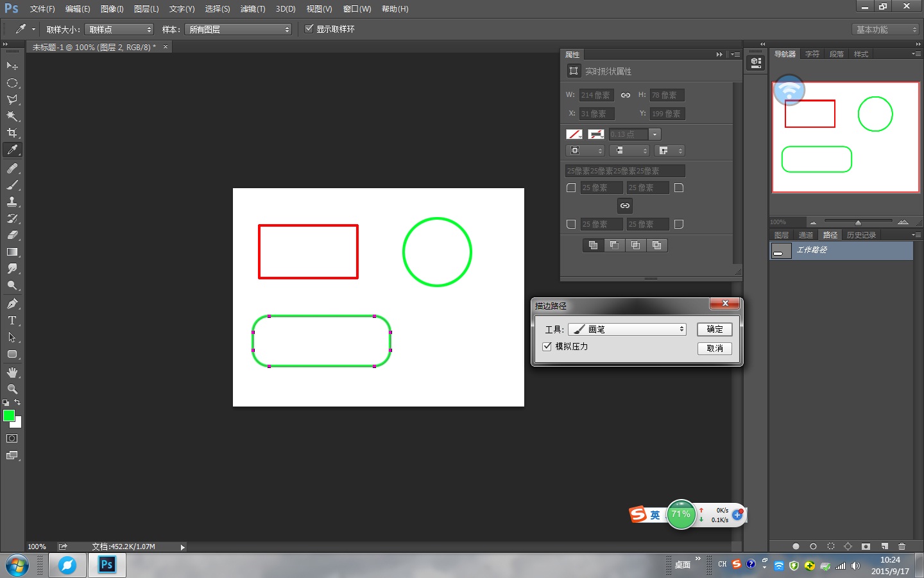Load path as selection icon
924x578 pixels.
tap(831, 547)
